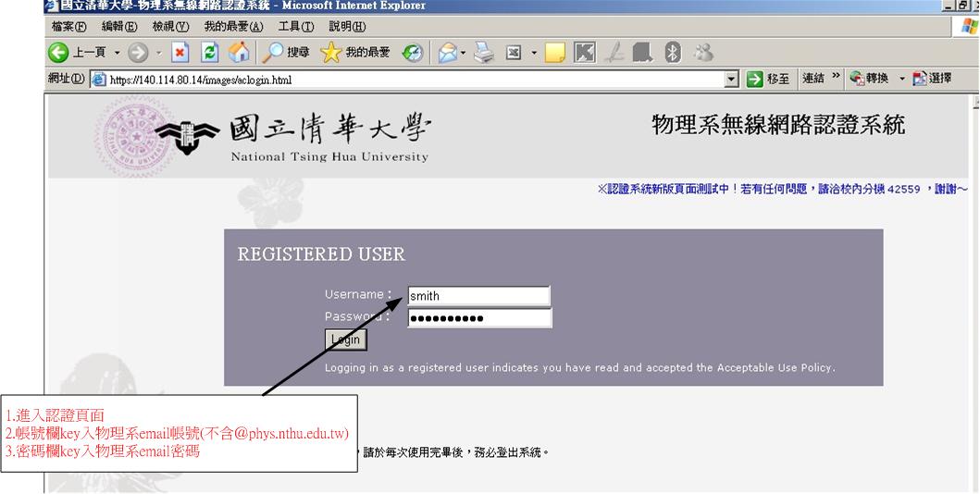Click the 移至 (Go) button
Screen dimensions: 980x494
(x=767, y=80)
